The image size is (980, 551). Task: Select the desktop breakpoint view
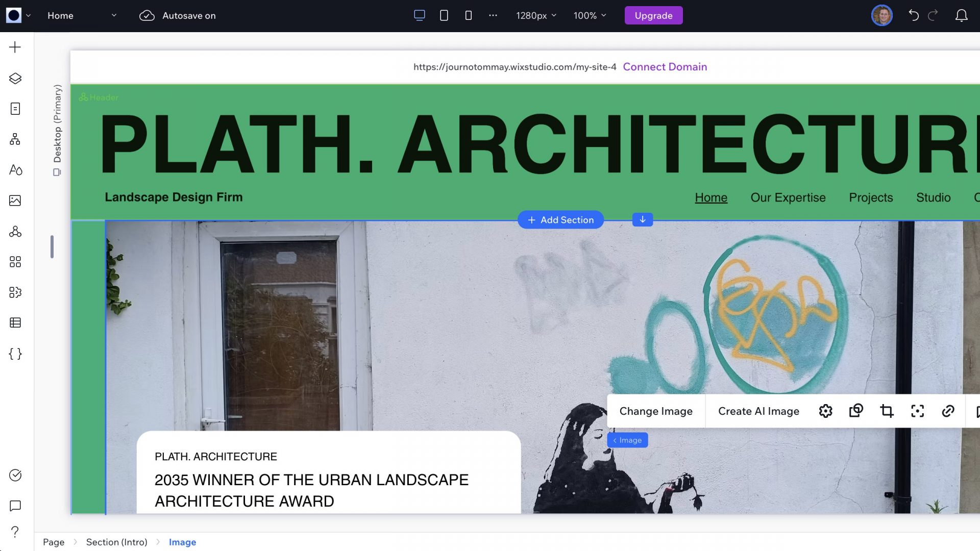point(419,16)
